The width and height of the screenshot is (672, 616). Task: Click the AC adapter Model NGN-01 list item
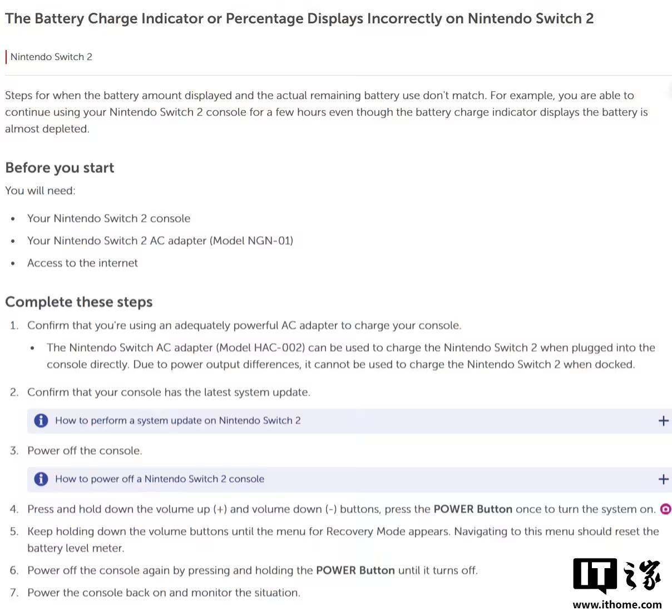click(160, 241)
